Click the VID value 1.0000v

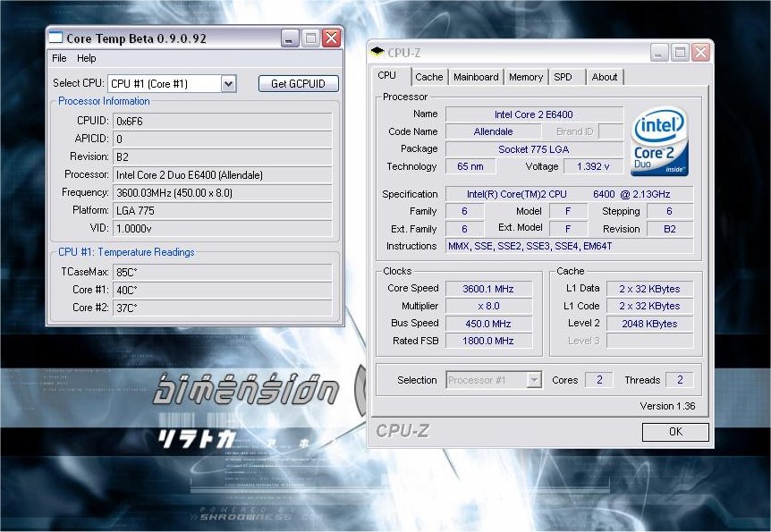tap(222, 229)
